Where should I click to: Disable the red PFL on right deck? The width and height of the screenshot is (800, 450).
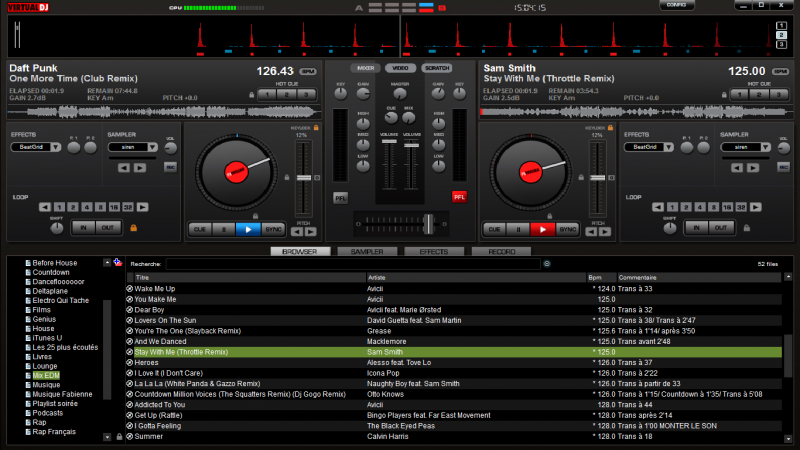click(459, 197)
